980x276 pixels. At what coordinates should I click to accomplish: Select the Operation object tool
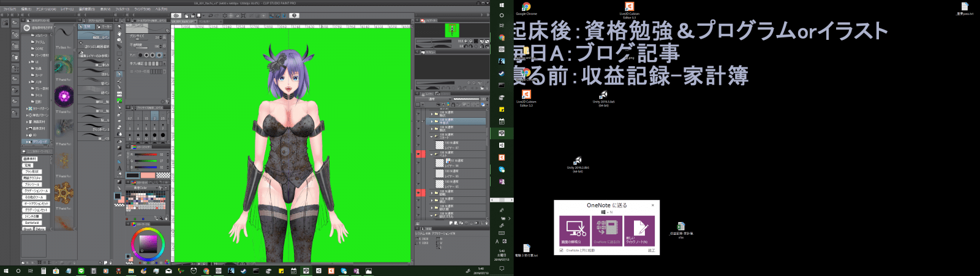pyautogui.click(x=119, y=39)
